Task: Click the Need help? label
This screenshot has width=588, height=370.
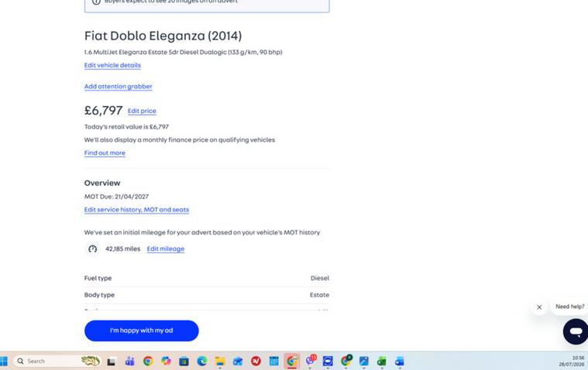Action: click(569, 307)
